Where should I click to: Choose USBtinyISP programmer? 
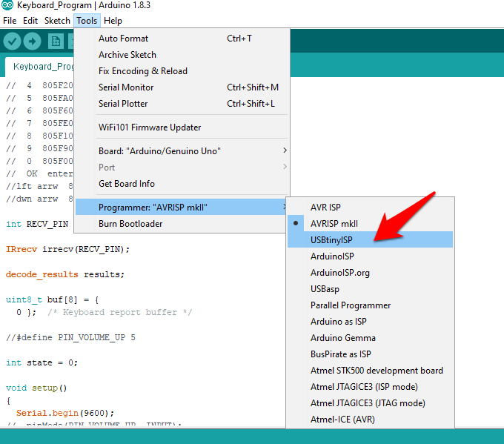(371, 240)
